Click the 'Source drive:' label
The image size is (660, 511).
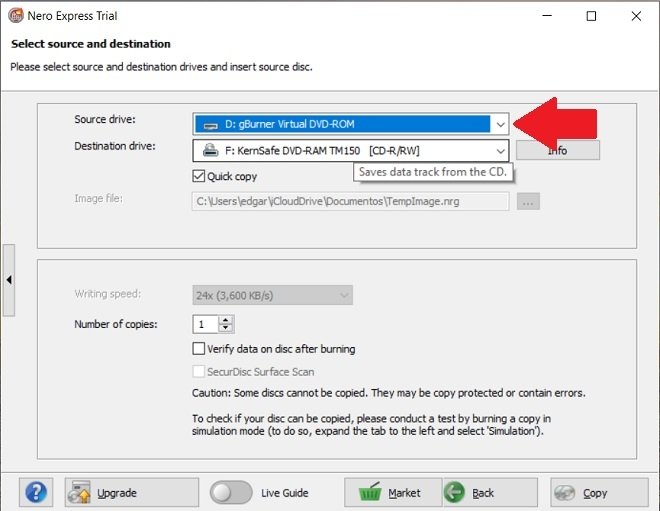105,120
